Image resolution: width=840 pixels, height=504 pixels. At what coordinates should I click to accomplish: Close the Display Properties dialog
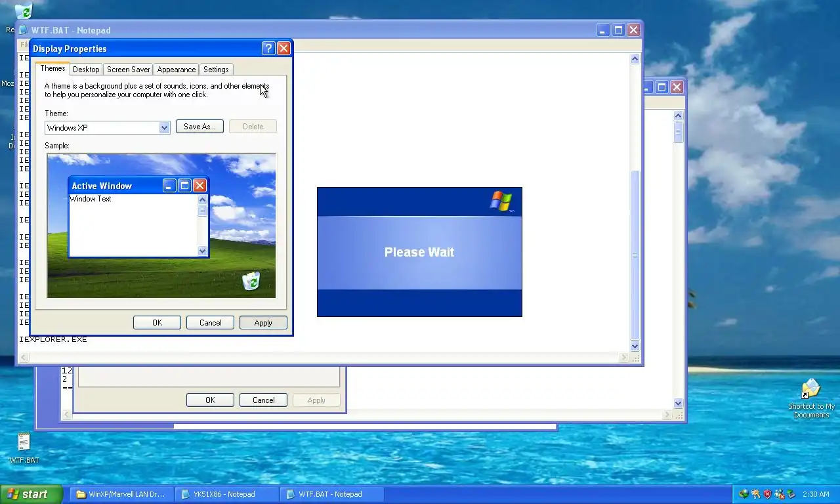pos(283,48)
